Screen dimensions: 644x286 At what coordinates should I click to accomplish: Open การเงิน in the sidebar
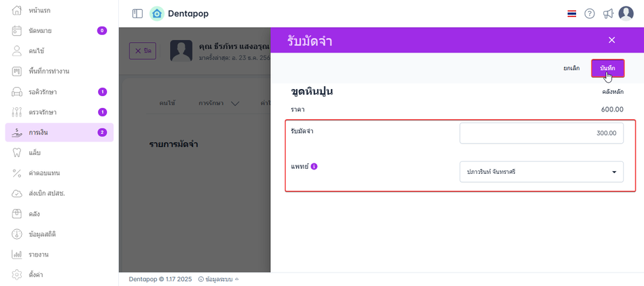click(39, 132)
